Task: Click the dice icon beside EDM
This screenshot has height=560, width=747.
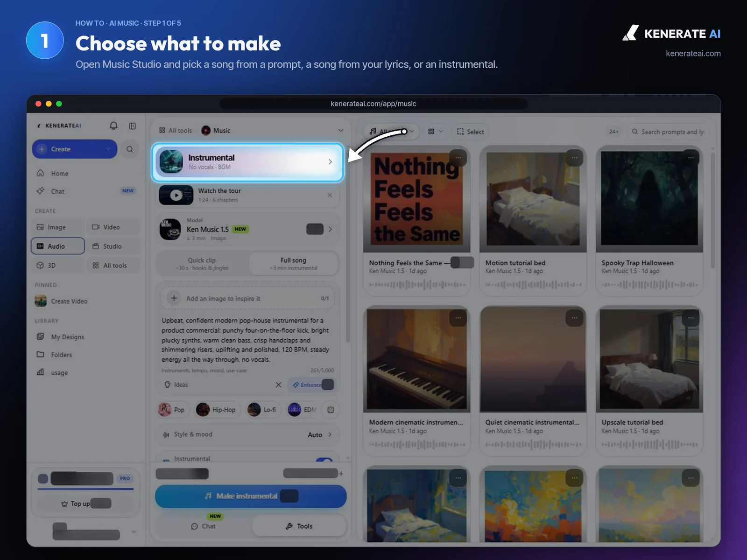Action: pos(331,410)
